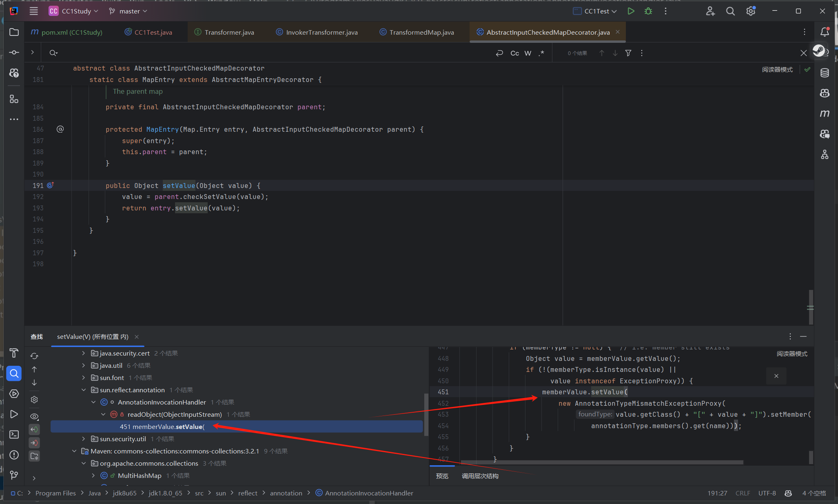Screen dimensions: 838x504
Task: Open the code with me user icon
Action: [710, 11]
